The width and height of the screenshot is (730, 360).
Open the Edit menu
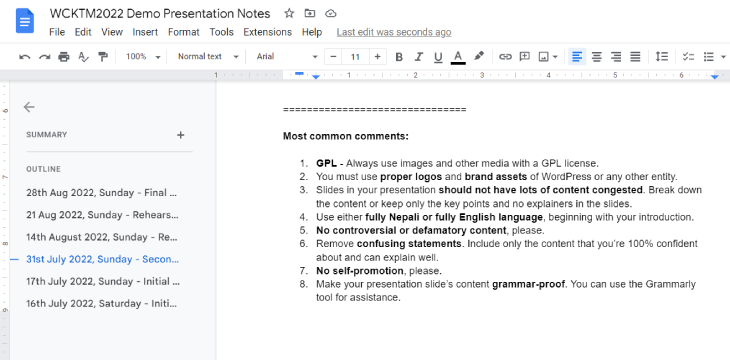click(x=83, y=32)
